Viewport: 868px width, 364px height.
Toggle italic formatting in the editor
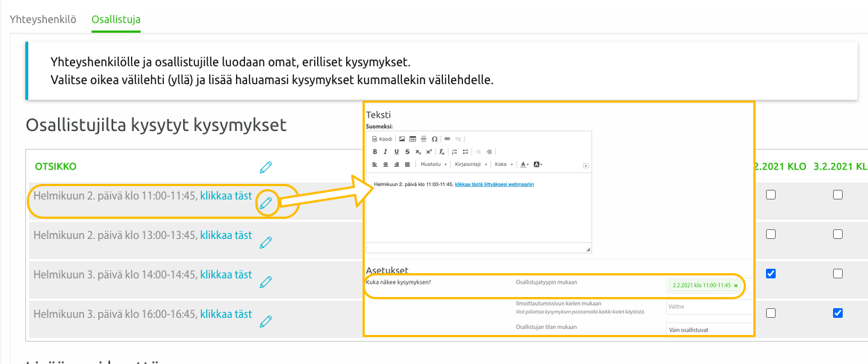(x=386, y=152)
